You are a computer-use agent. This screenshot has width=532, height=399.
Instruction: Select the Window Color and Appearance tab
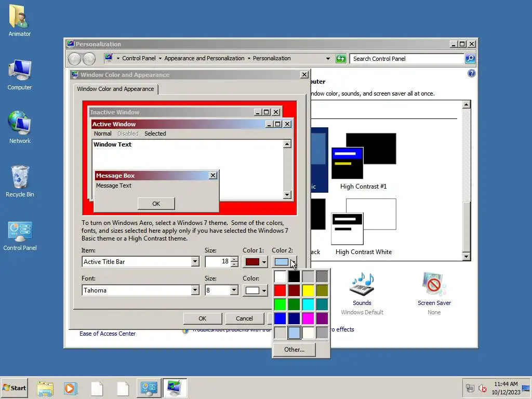(x=115, y=89)
